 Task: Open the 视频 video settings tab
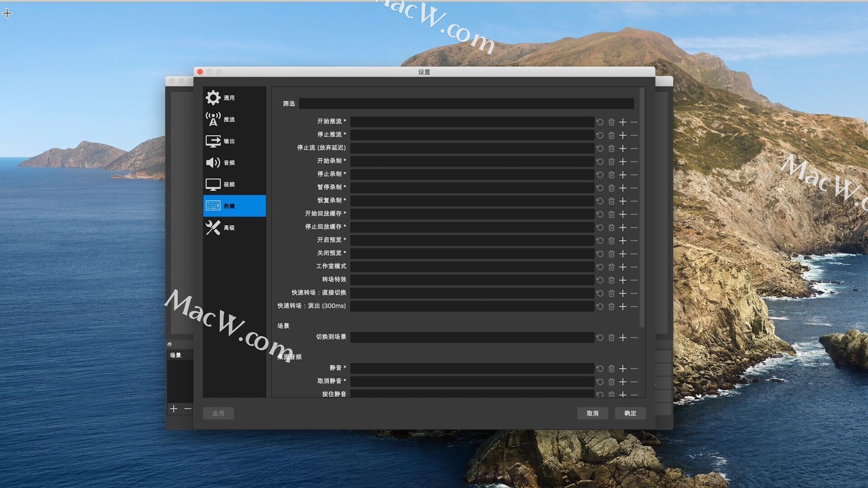tap(234, 184)
